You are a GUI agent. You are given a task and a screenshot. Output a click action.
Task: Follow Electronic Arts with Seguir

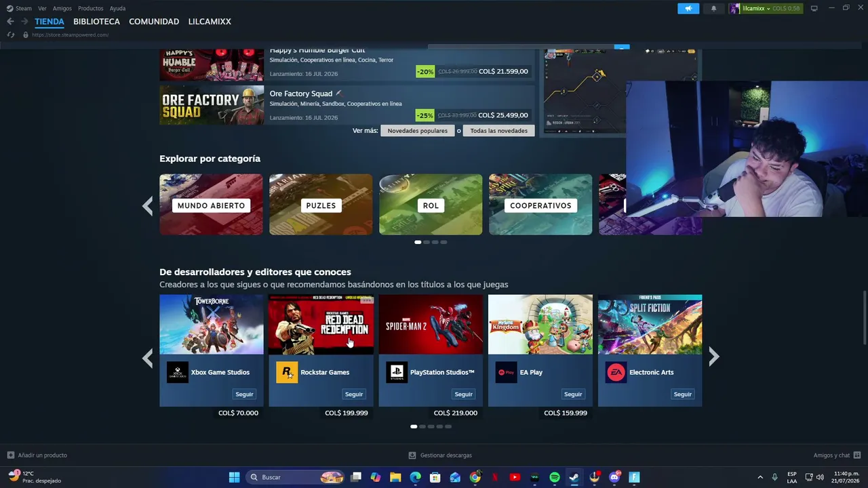(x=682, y=394)
